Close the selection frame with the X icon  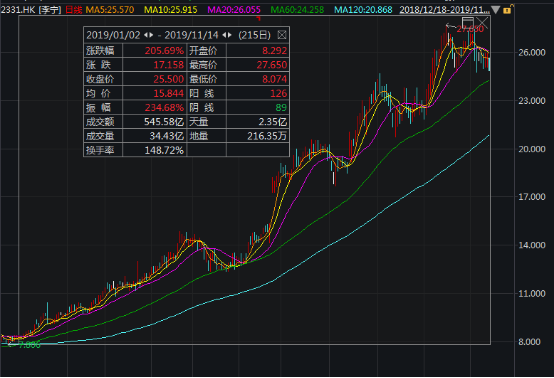coord(482,23)
